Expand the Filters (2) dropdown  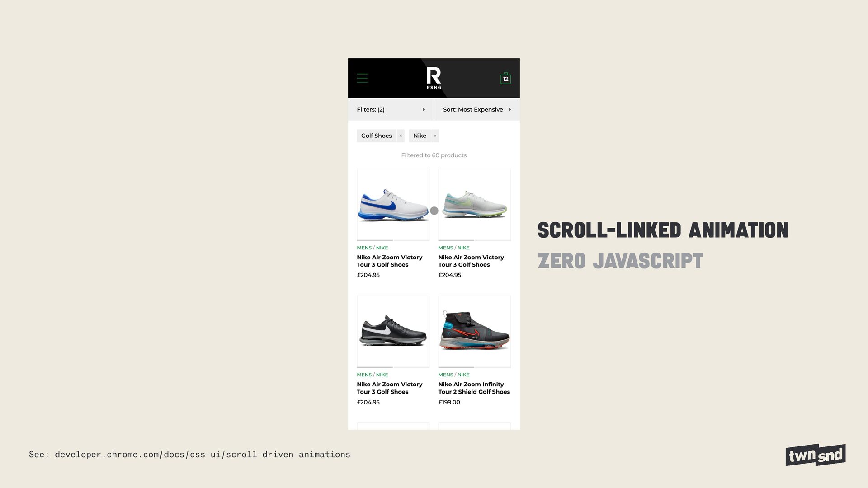tap(391, 110)
